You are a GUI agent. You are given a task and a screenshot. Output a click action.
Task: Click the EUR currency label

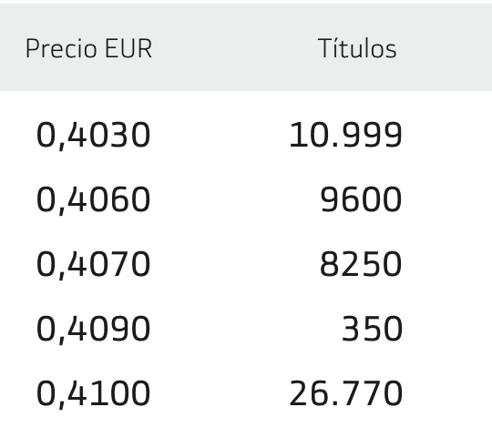point(128,48)
